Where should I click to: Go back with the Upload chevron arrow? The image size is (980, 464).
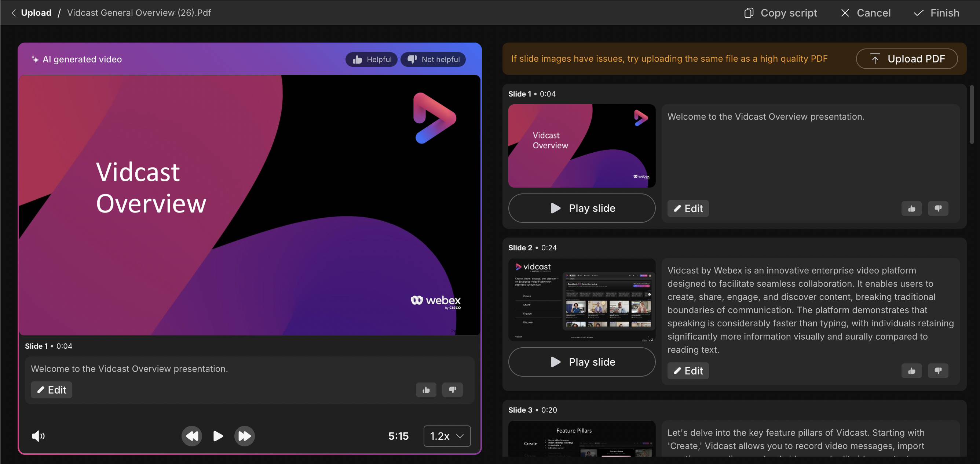pyautogui.click(x=14, y=13)
